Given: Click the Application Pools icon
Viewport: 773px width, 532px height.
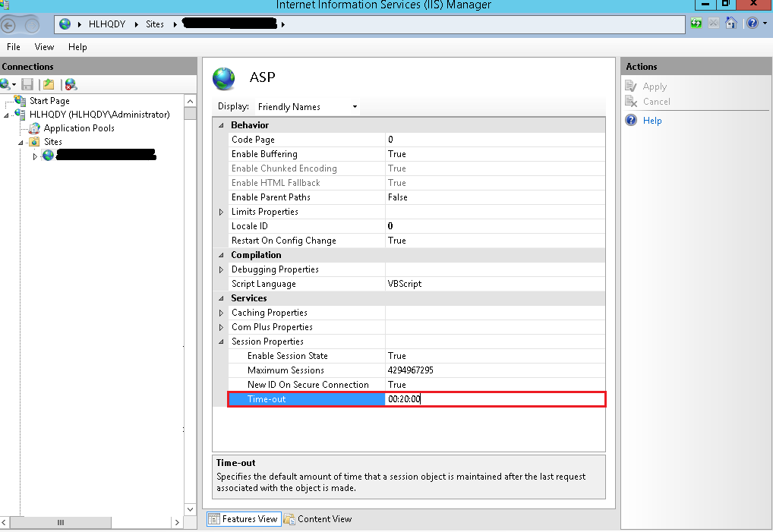Looking at the screenshot, I should coord(34,128).
